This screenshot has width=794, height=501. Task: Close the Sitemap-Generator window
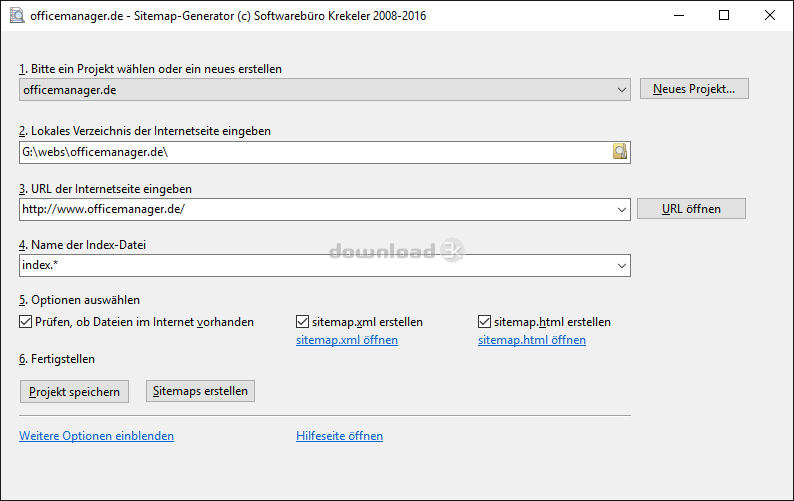pos(770,16)
